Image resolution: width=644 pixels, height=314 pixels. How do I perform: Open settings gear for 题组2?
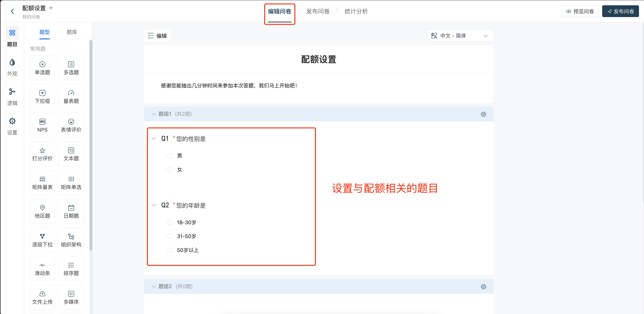[x=483, y=286]
